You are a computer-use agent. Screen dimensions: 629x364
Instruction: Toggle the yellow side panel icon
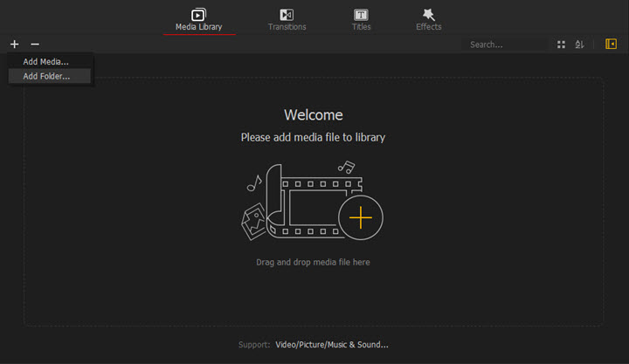tap(611, 44)
